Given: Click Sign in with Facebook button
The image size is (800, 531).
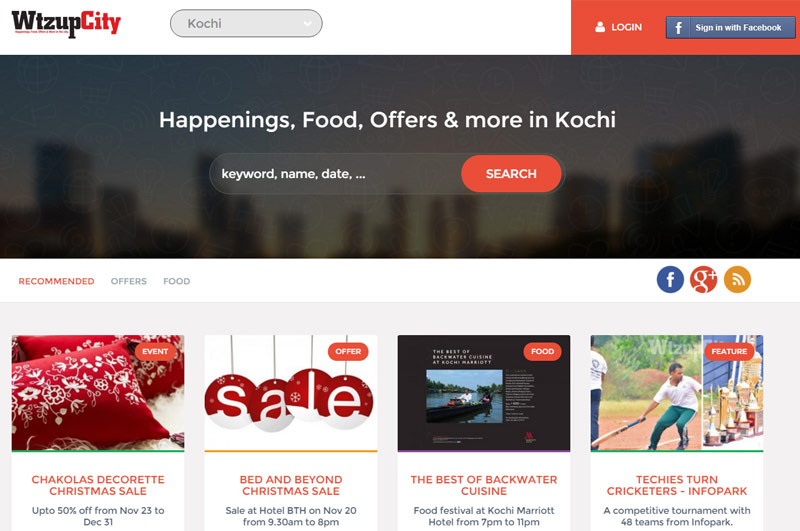Looking at the screenshot, I should tap(730, 28).
